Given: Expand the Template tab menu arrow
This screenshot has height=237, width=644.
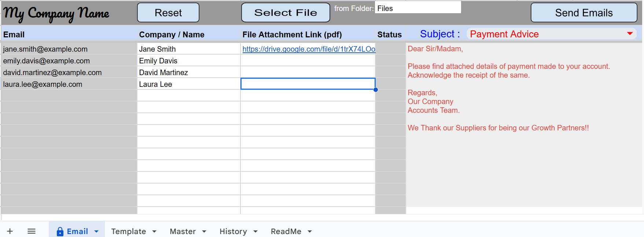Looking at the screenshot, I should tap(154, 232).
